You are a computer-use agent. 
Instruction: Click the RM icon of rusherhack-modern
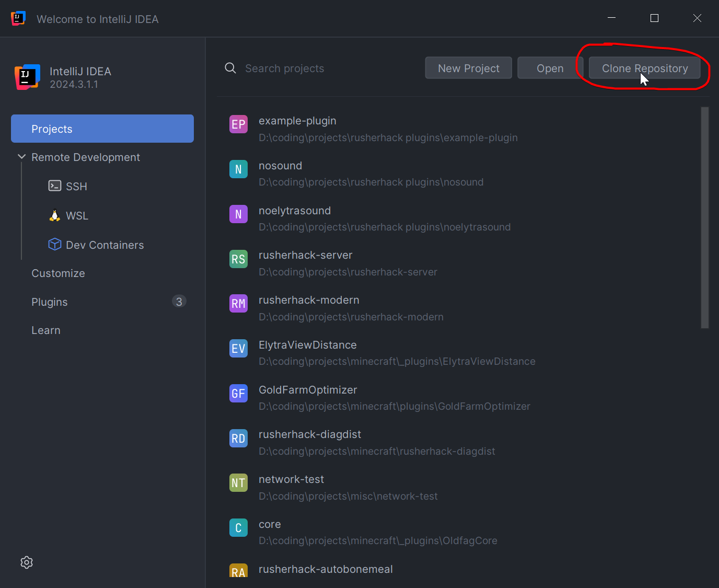tap(238, 304)
